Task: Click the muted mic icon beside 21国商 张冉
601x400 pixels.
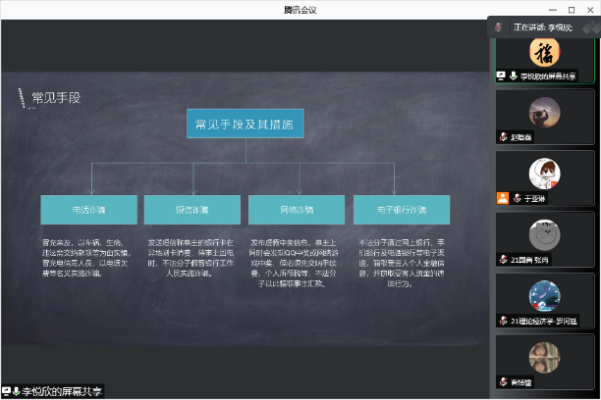Action: click(x=503, y=259)
